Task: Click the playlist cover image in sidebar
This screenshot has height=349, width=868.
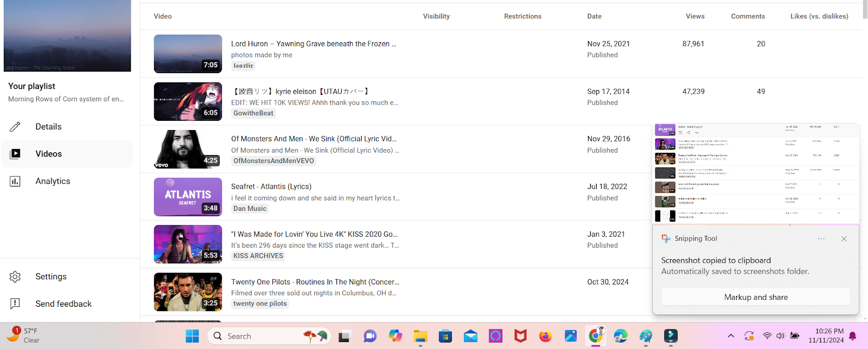Action: [x=67, y=36]
